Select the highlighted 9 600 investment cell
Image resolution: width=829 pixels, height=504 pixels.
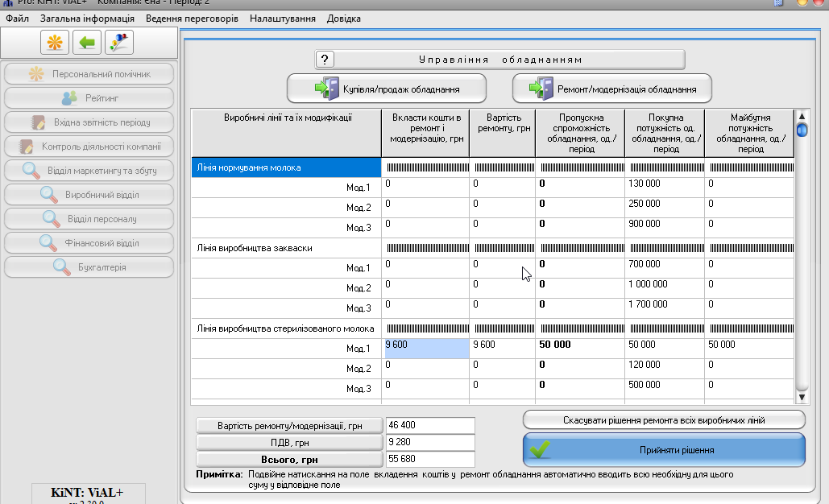pos(427,349)
